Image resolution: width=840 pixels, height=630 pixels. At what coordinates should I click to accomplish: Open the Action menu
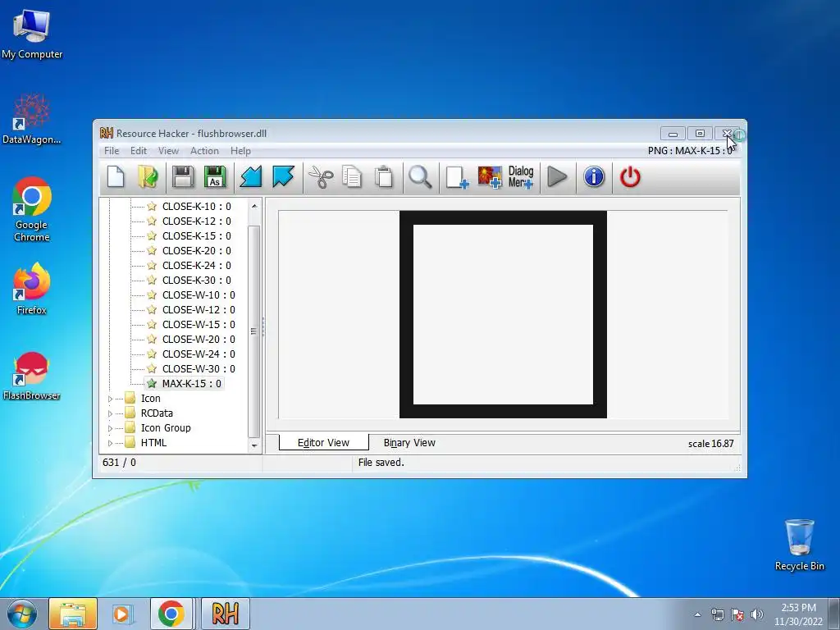pyautogui.click(x=204, y=151)
